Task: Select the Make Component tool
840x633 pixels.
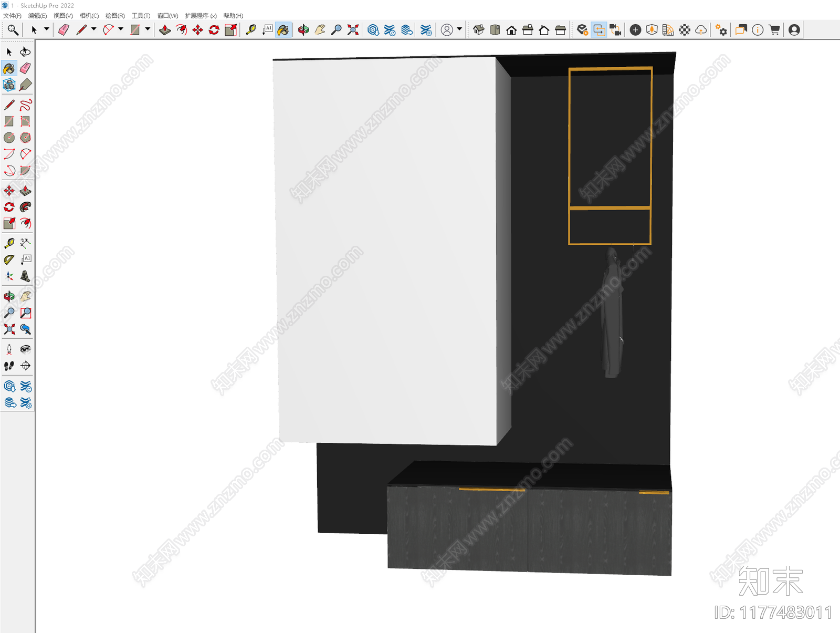Action: tap(9, 85)
